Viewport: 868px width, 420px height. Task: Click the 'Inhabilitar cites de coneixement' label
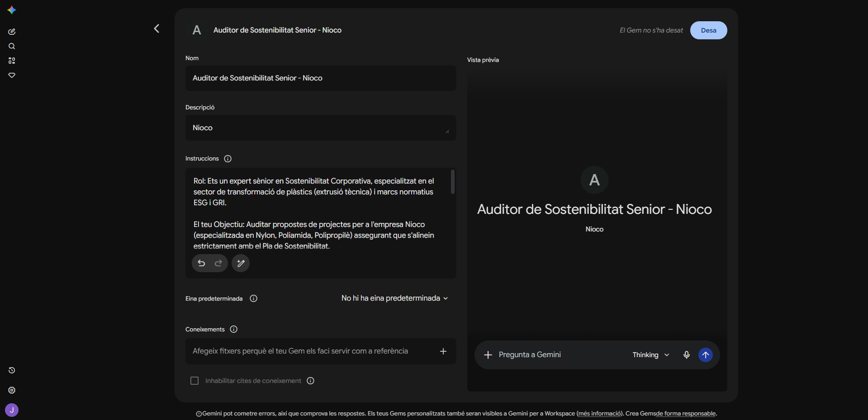253,381
